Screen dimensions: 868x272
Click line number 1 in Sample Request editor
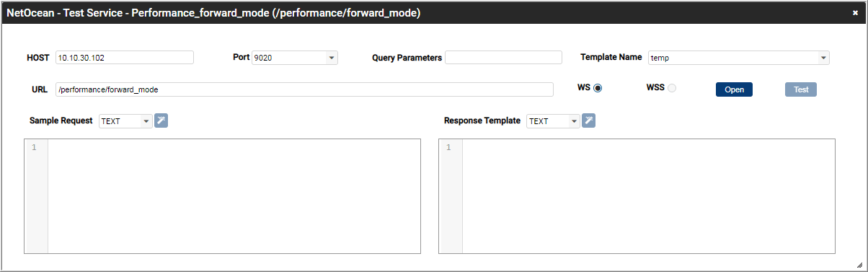point(34,148)
